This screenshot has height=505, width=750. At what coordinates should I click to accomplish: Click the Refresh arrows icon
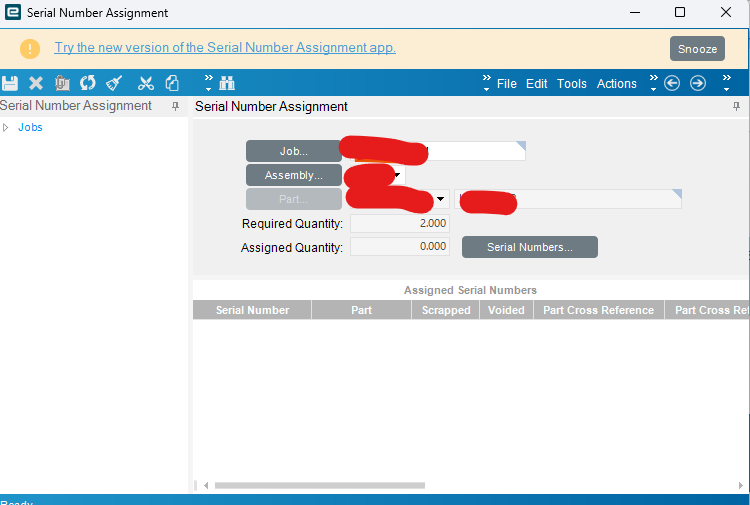coord(88,83)
